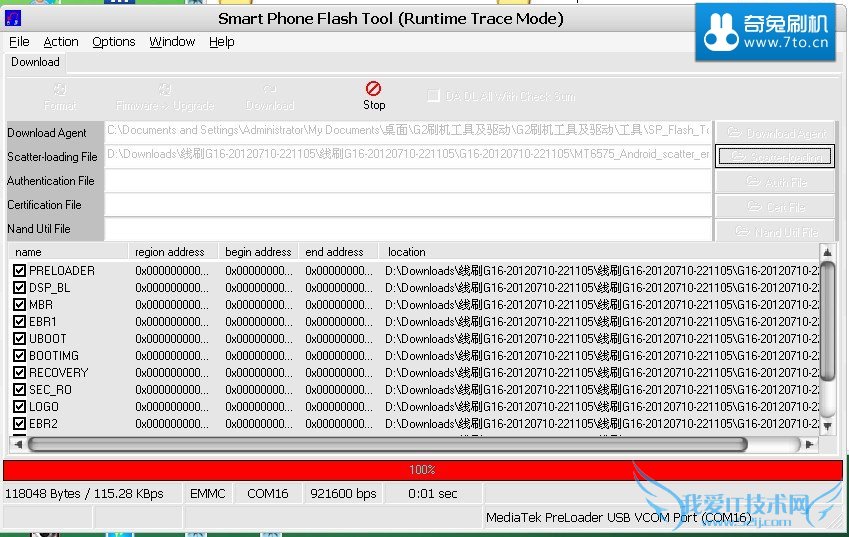Click the Nand Util File input field

[x=408, y=229]
